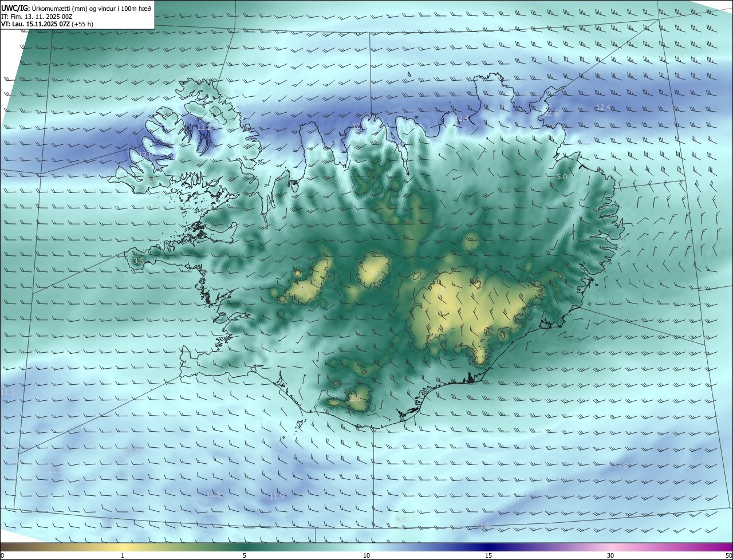Screen dimensions: 733x560
Task: Click the 13.0 precipitation value label
Action: [x=147, y=155]
